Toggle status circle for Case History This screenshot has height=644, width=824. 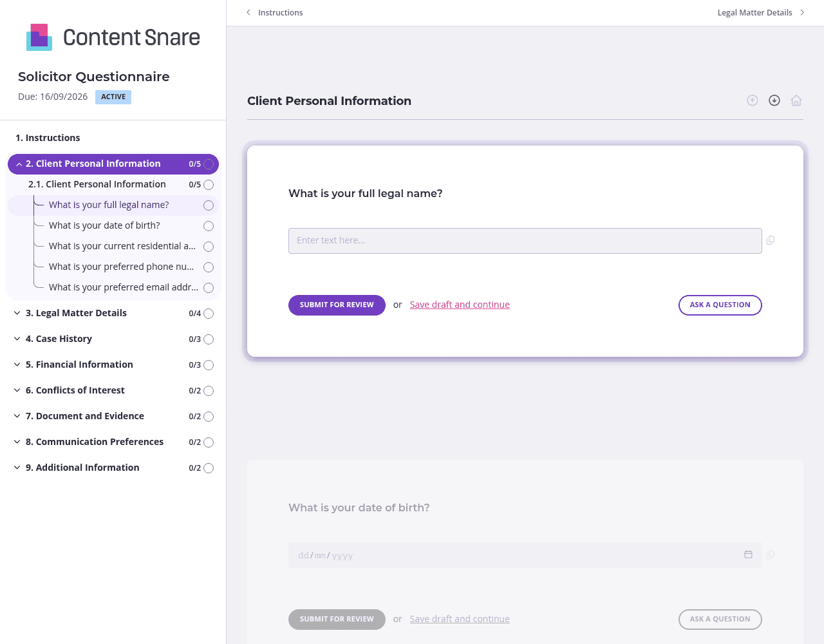point(209,339)
